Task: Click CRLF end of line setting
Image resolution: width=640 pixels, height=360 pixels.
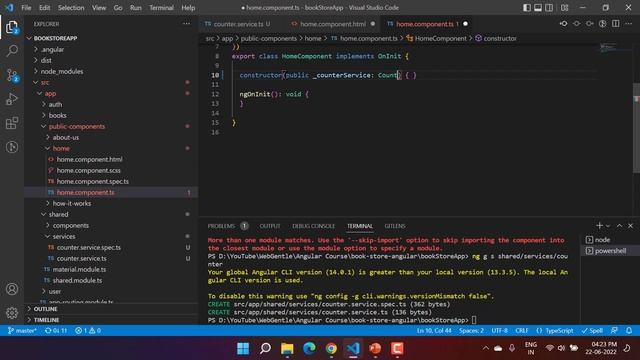Action: tap(522, 331)
